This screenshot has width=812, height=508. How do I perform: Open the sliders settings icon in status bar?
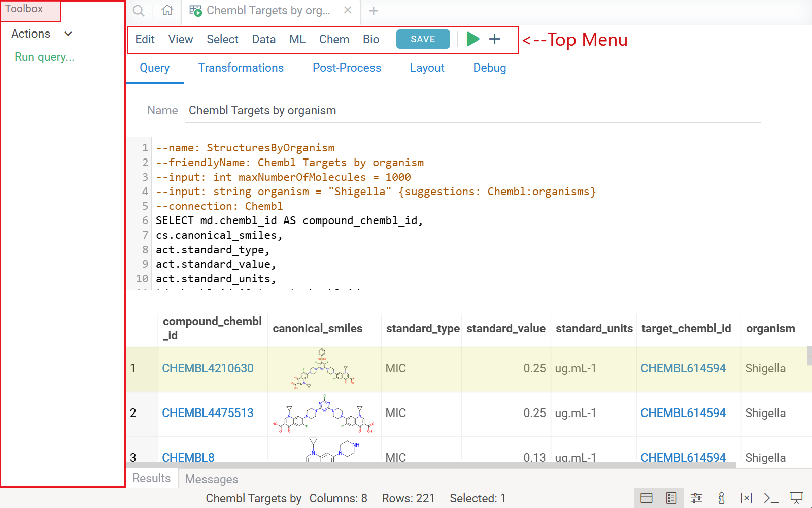tap(696, 498)
